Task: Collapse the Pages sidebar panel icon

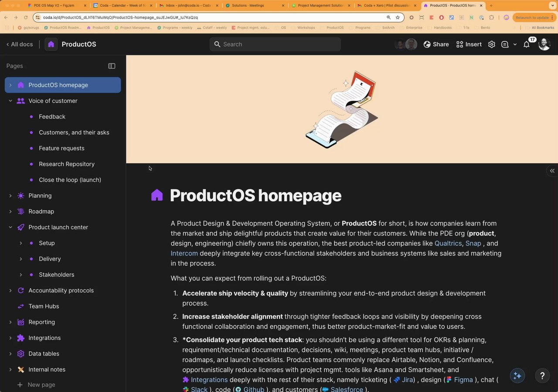Action: pyautogui.click(x=112, y=66)
